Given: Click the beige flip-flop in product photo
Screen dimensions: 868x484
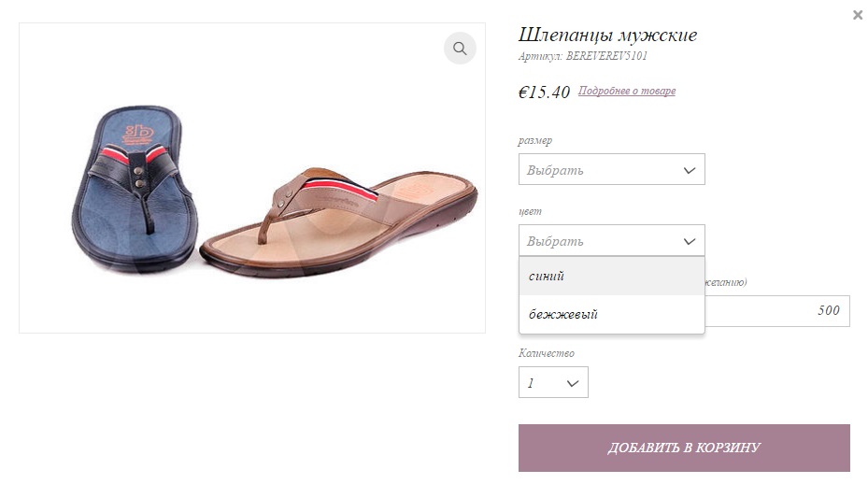Looking at the screenshot, I should click(x=339, y=221).
